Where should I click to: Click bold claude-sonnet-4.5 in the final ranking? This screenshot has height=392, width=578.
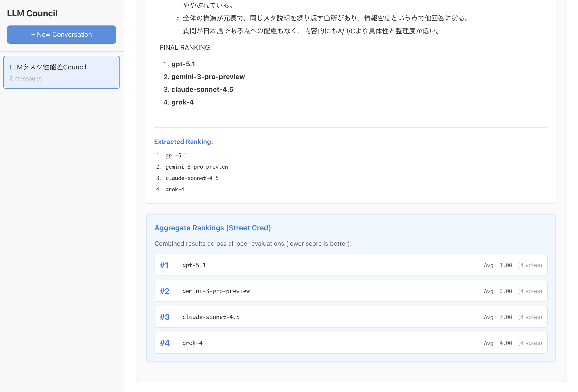[x=202, y=90]
